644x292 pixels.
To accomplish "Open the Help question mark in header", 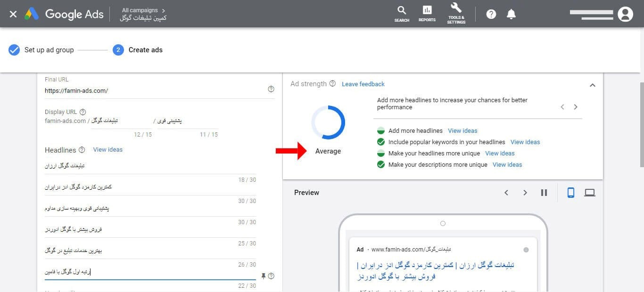I will [x=491, y=14].
